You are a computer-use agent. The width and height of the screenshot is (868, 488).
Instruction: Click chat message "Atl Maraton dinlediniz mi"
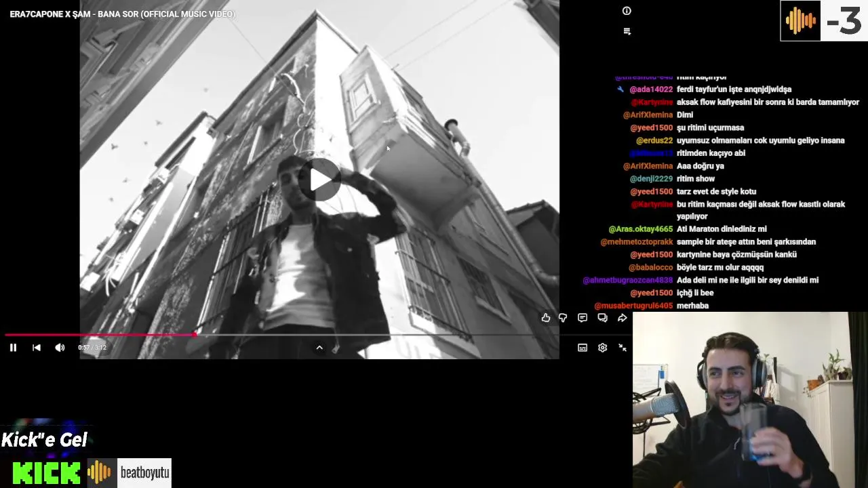[x=722, y=229]
